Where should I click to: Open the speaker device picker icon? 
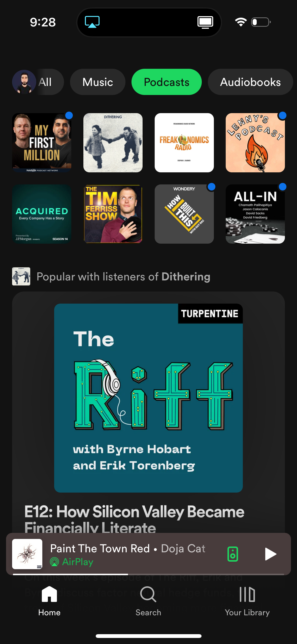click(x=233, y=554)
